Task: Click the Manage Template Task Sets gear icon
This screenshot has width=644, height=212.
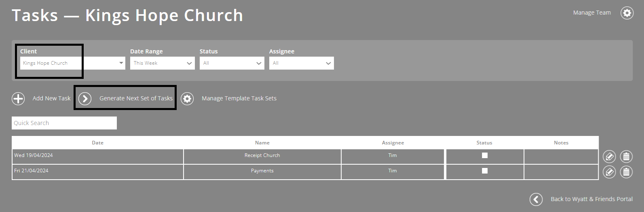Action: click(x=187, y=98)
